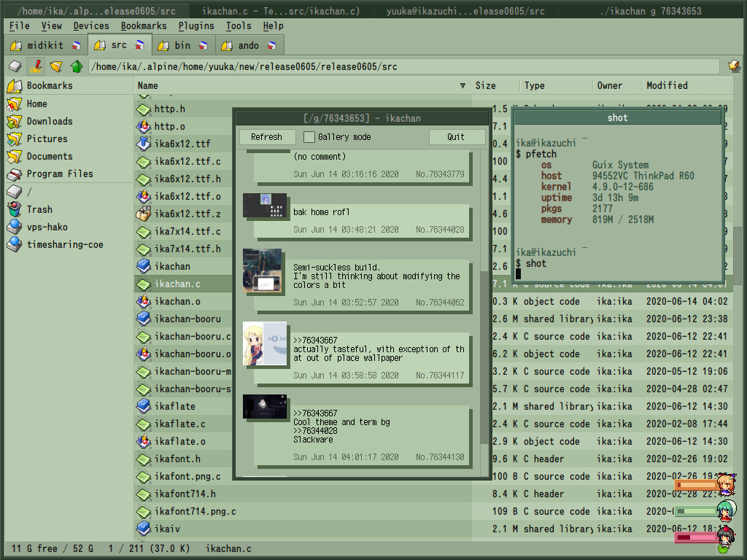The width and height of the screenshot is (747, 560).
Task: Go up one directory with green arrow
Action: click(x=77, y=66)
